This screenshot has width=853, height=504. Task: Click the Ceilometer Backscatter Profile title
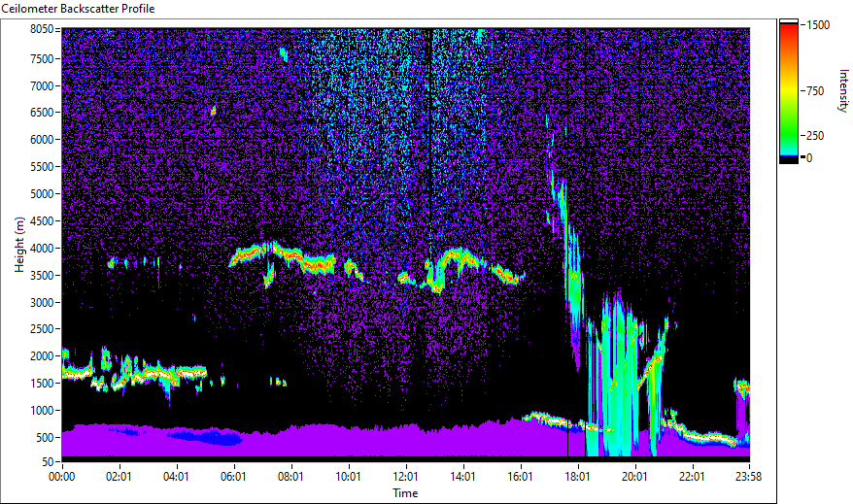coord(78,9)
